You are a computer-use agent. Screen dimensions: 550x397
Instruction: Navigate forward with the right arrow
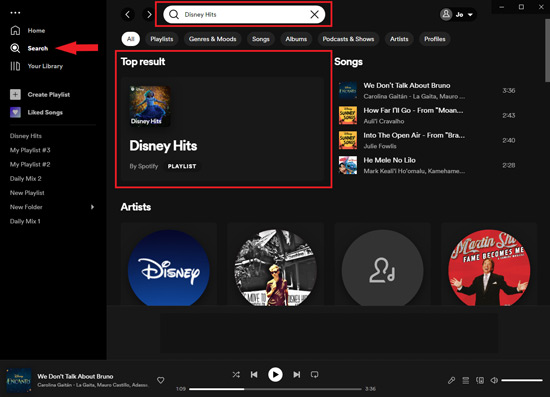(x=149, y=14)
